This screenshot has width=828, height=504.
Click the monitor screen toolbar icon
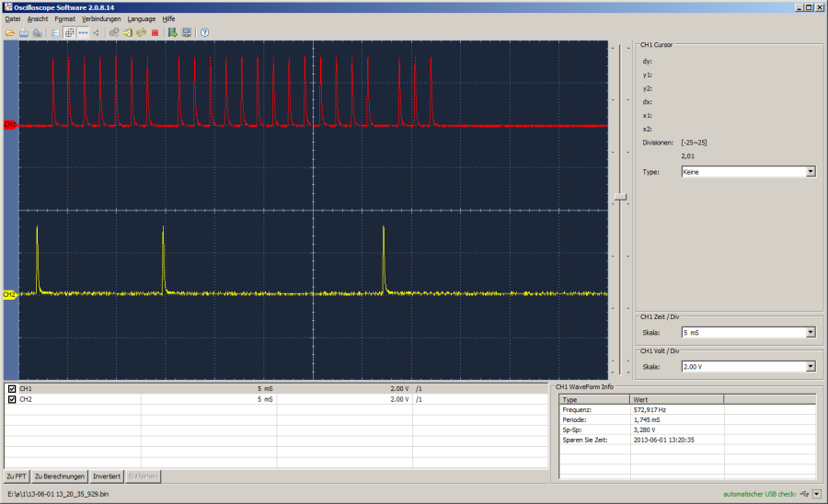[187, 32]
